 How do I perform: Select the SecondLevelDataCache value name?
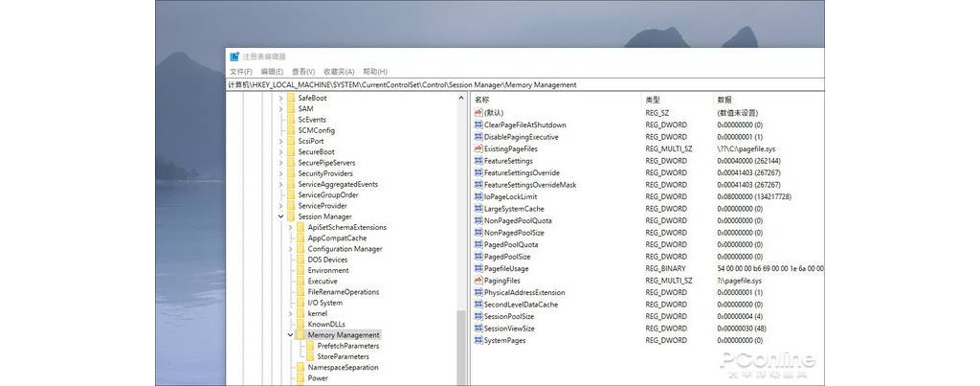tap(522, 305)
